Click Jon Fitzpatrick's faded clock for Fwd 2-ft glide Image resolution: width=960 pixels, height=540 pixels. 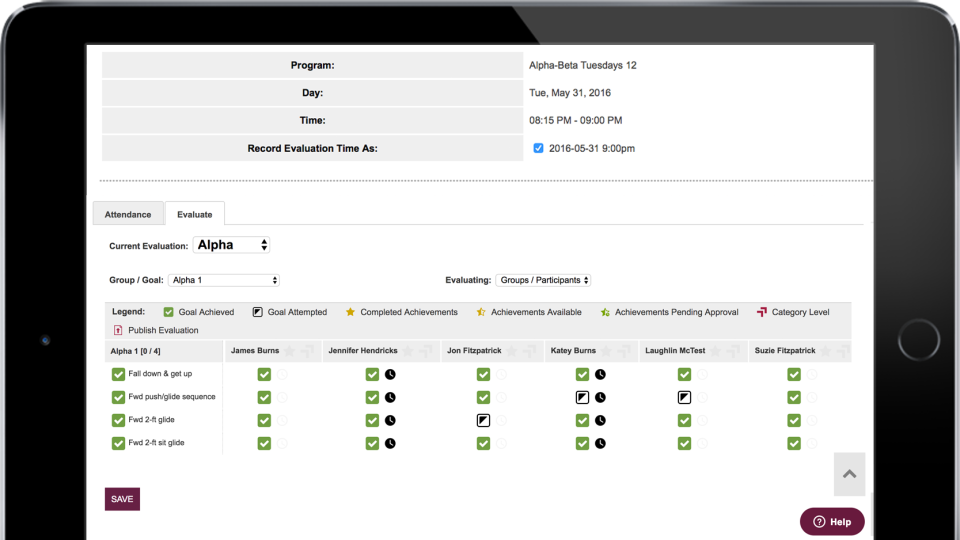(501, 421)
